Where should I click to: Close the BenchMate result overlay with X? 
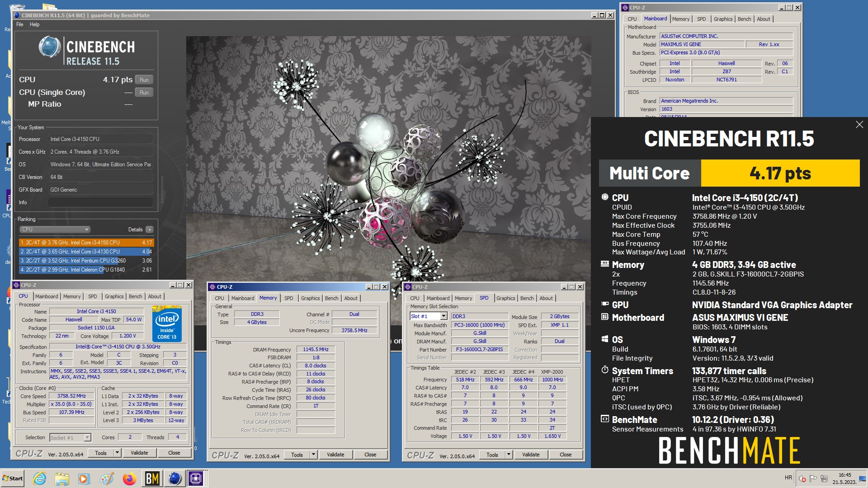(x=859, y=125)
